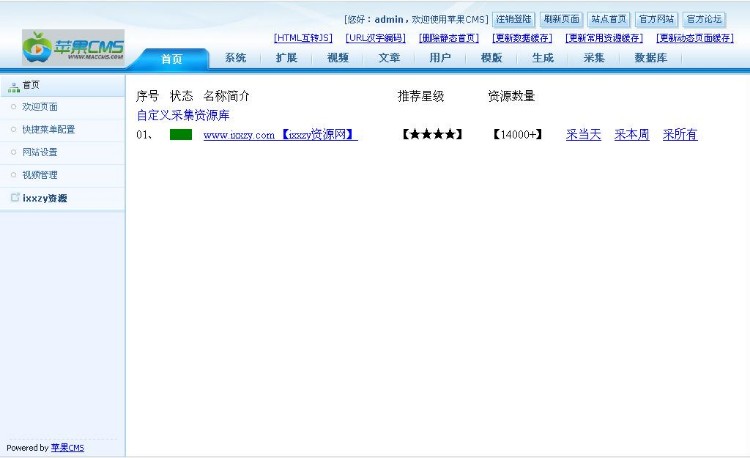Click the 推荐星级 column header
Screen dimensions: 750x458
pos(421,96)
